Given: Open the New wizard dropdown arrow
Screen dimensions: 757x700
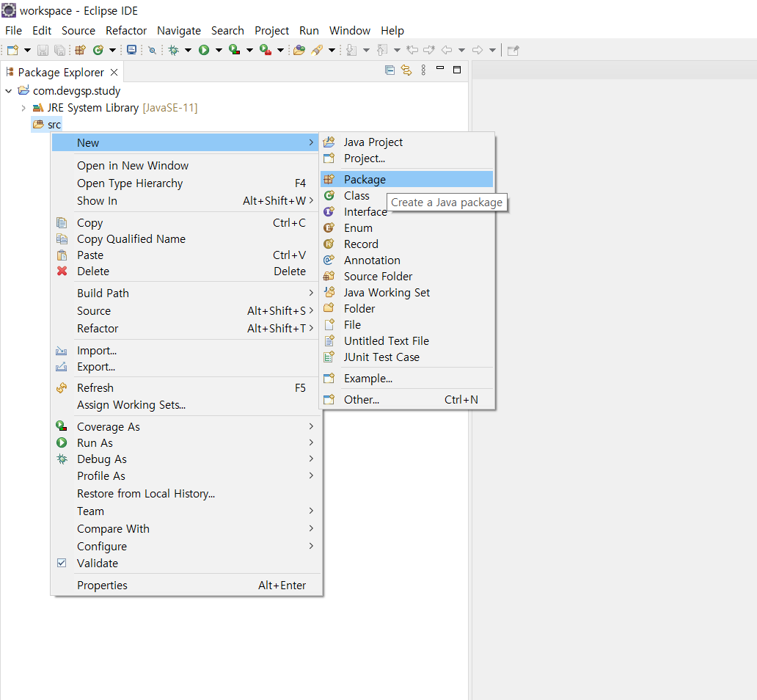Looking at the screenshot, I should tap(28, 50).
